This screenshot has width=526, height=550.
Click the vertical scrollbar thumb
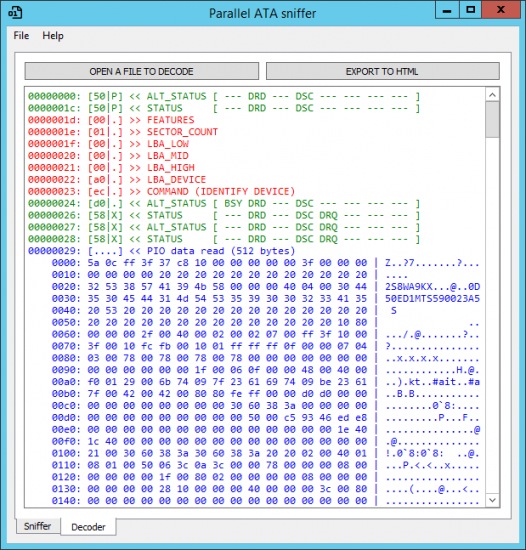click(x=492, y=120)
